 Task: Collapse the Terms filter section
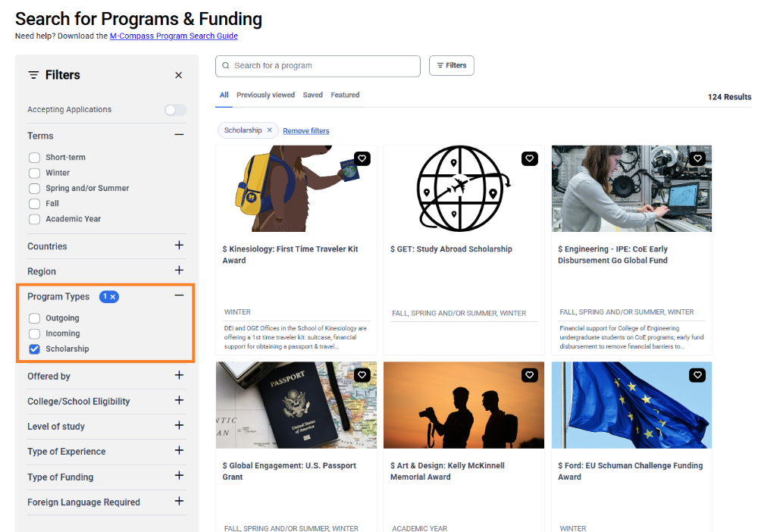coord(179,135)
